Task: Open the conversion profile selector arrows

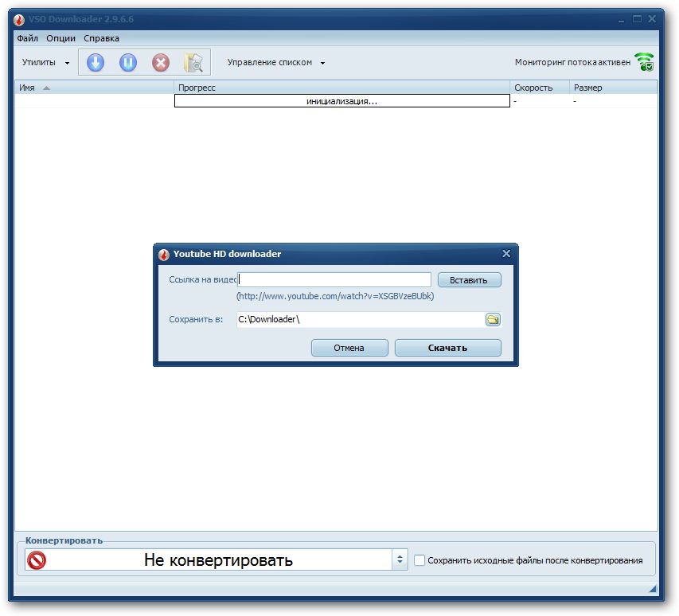Action: click(400, 559)
